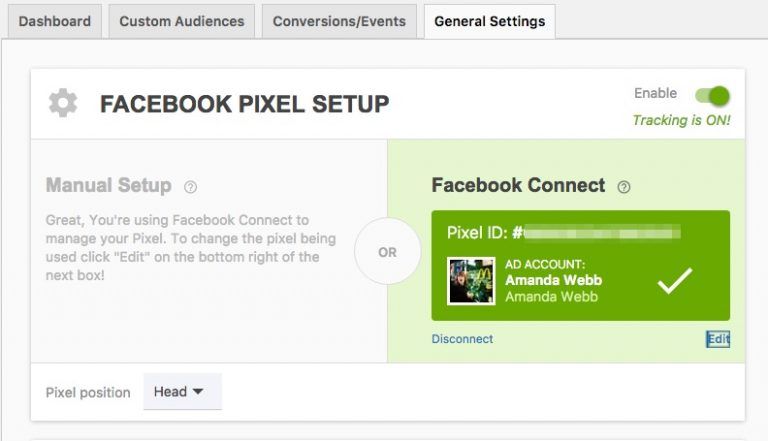Click the Head dropdown arrow

[x=198, y=392]
